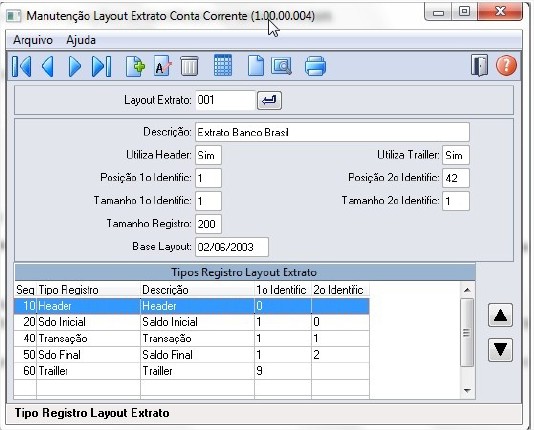Open the Arquivo menu
This screenshot has height=430, width=534.
point(33,40)
